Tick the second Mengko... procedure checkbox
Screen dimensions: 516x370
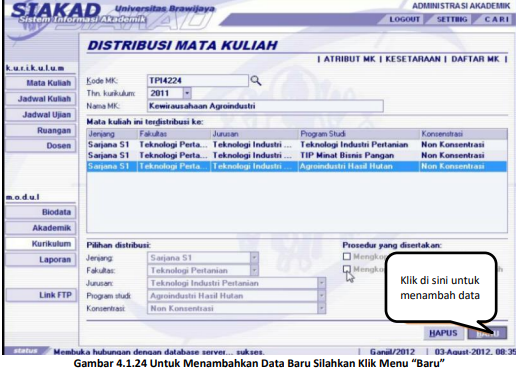tap(347, 269)
